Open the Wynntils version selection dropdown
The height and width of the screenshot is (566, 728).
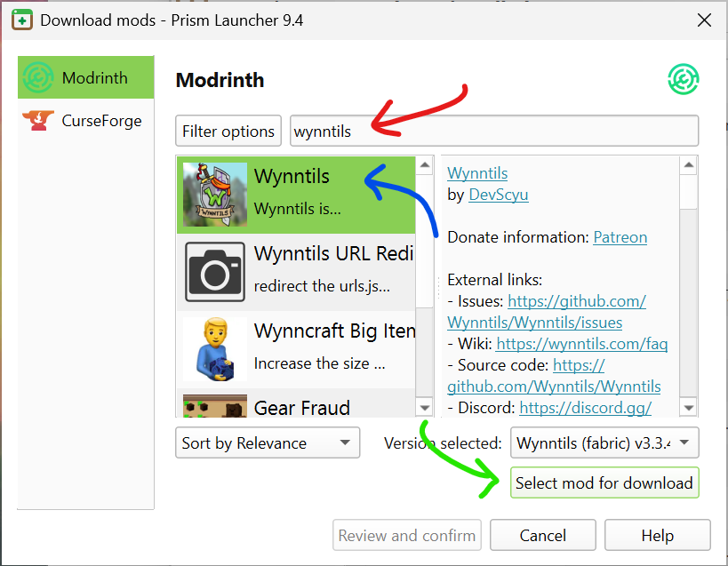604,442
